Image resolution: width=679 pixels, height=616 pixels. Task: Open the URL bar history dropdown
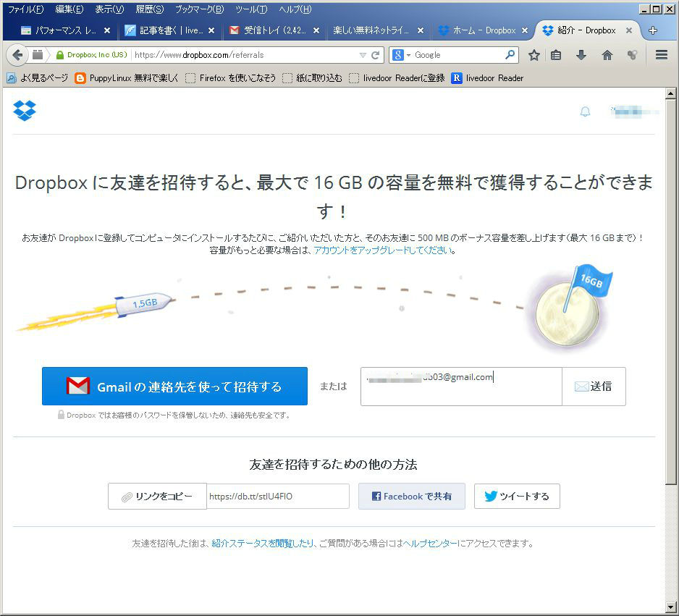click(x=363, y=56)
